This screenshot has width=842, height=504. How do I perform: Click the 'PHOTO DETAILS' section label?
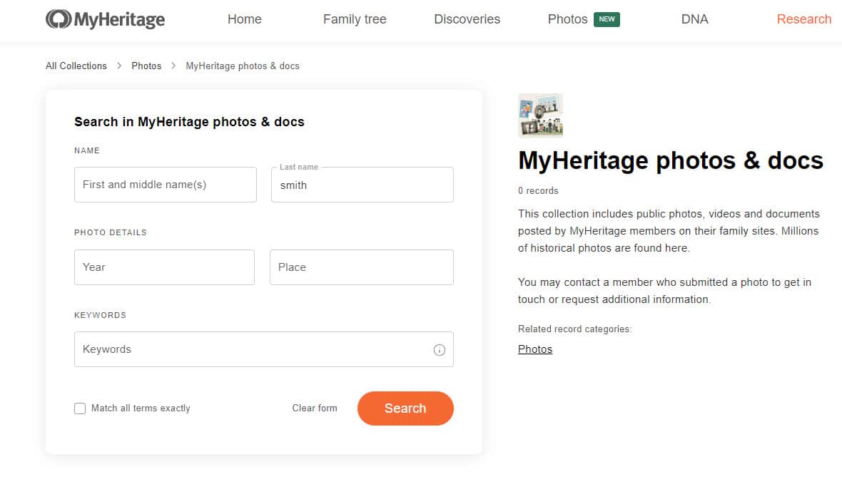pos(111,232)
